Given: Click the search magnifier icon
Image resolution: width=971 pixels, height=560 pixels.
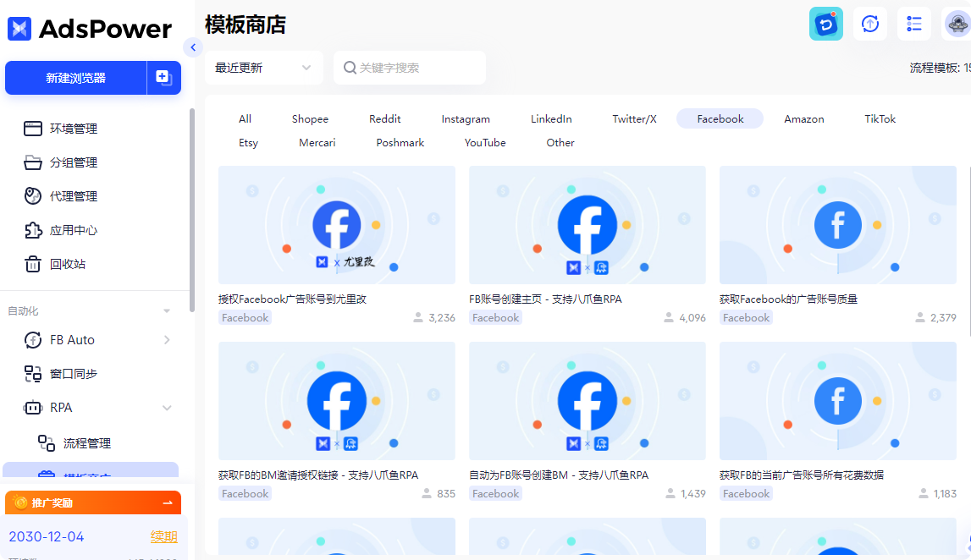Looking at the screenshot, I should [350, 68].
